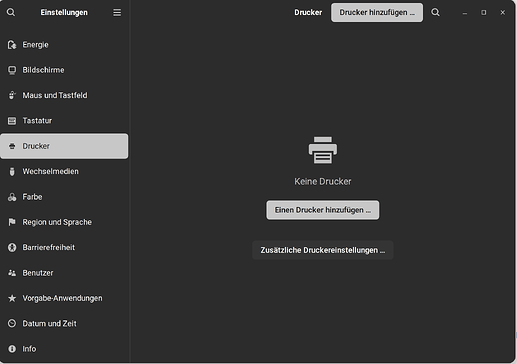Select Benutzer in the sidebar
The height and width of the screenshot is (364, 517).
[x=64, y=273]
